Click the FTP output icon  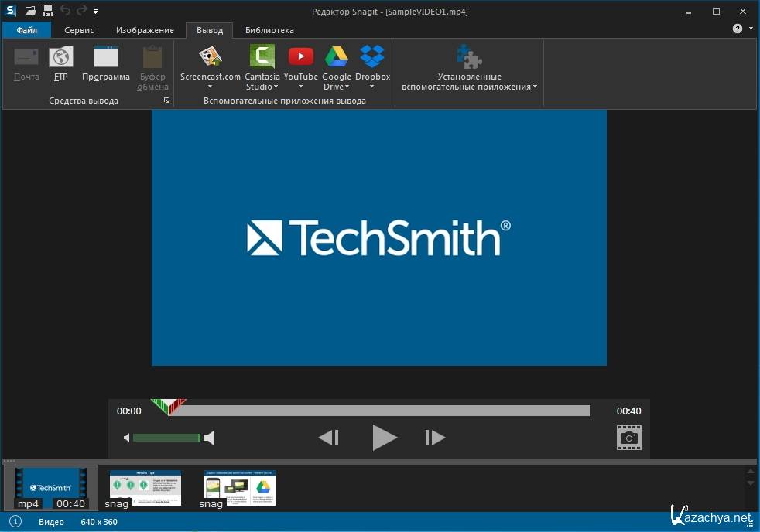[60, 58]
